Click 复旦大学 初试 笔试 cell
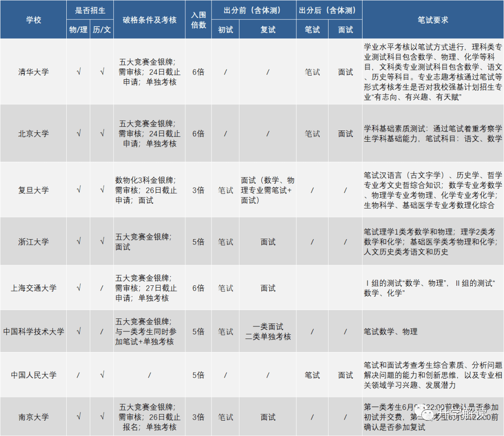504x436 pixels. click(225, 190)
